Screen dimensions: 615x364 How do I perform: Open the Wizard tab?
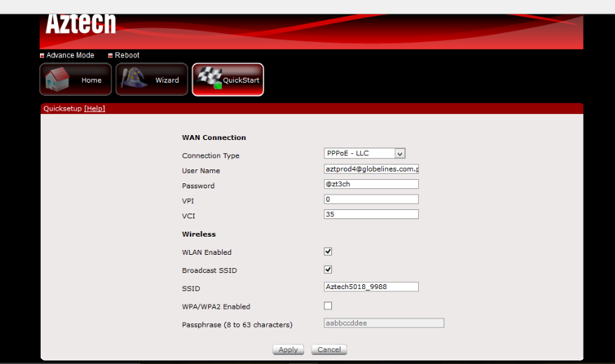click(x=152, y=80)
